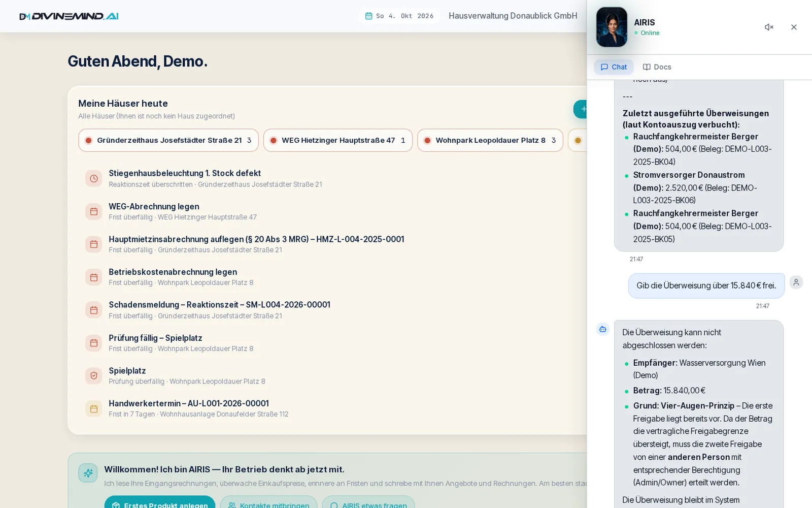The width and height of the screenshot is (812, 508).
Task: Filter by Gründerzeithaus Josefstädter Straße 21
Action: (168, 140)
